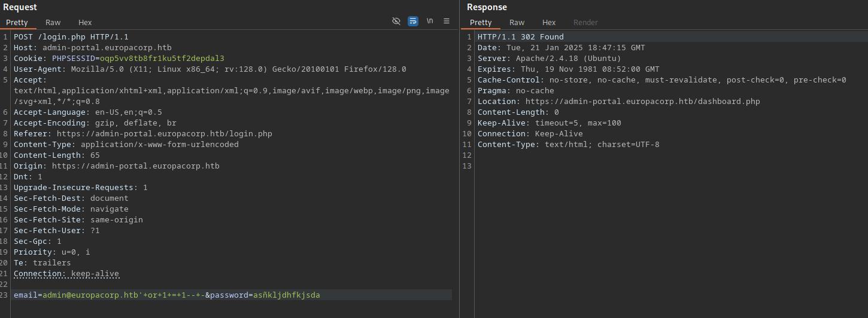This screenshot has width=868, height=318.
Task: Open the Request view options menu icon
Action: click(x=447, y=21)
